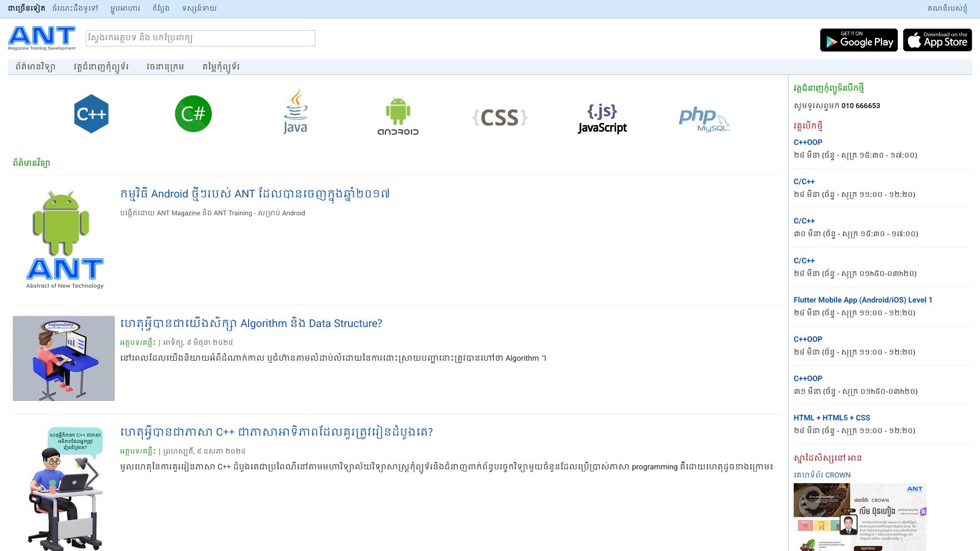This screenshot has width=980, height=551.
Task: Go to ANT logo homepage
Action: pos(42,38)
